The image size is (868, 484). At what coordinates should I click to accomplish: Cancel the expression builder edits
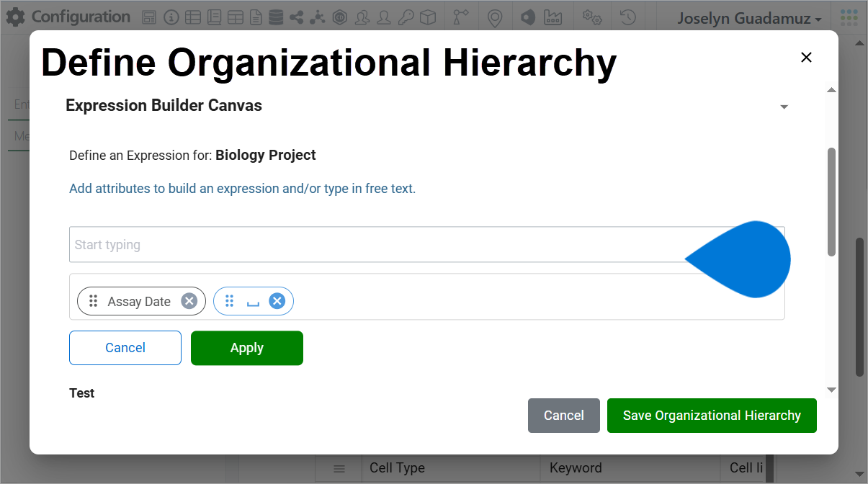(125, 348)
